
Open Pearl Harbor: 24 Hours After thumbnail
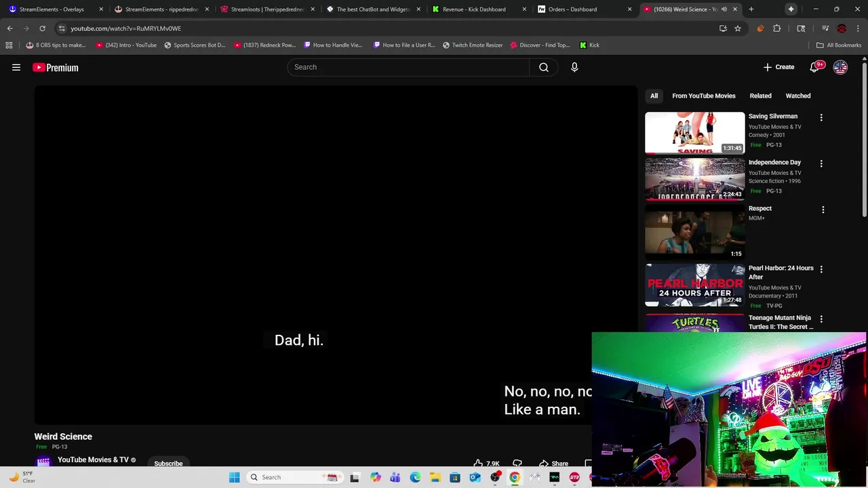[x=694, y=285]
